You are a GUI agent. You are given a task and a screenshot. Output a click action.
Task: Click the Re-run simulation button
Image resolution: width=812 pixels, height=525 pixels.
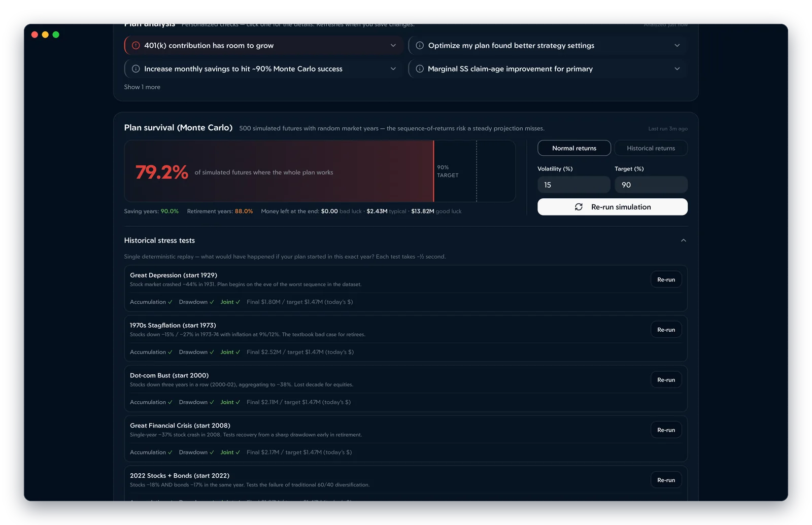click(x=613, y=207)
